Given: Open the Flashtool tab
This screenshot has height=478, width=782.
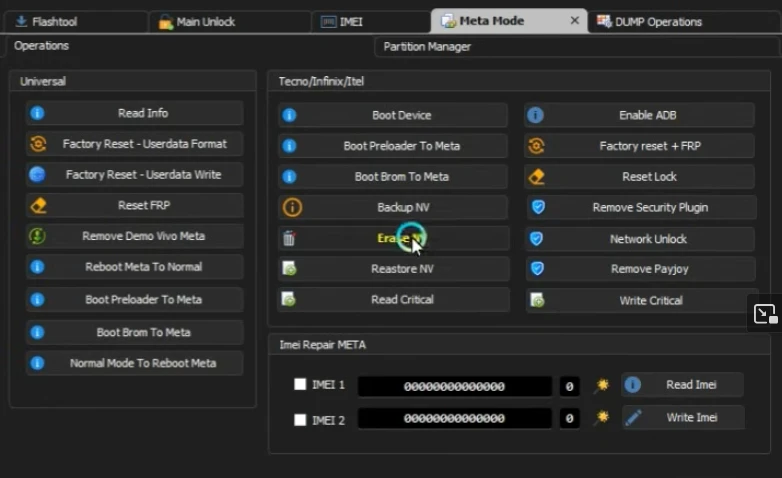Looking at the screenshot, I should pos(75,22).
